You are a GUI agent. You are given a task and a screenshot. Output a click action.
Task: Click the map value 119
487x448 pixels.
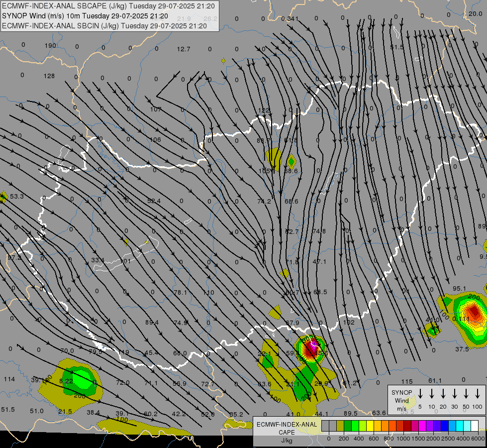pyautogui.click(x=123, y=352)
